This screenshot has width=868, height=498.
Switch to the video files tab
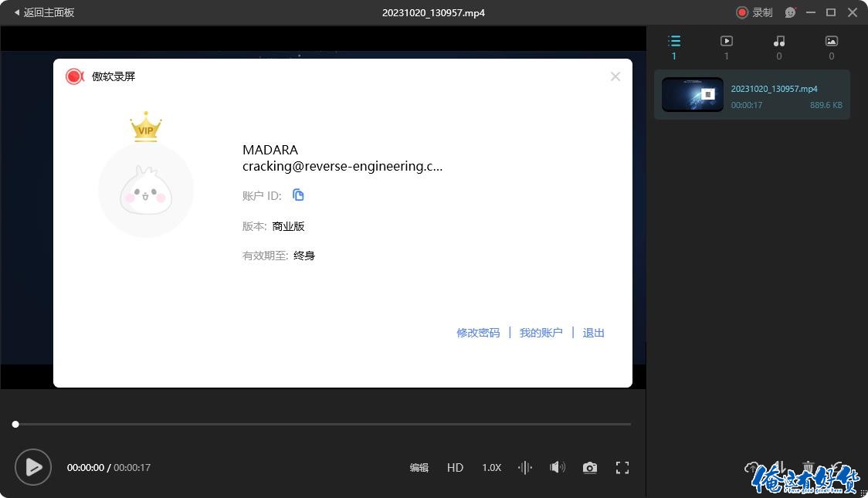pyautogui.click(x=726, y=47)
